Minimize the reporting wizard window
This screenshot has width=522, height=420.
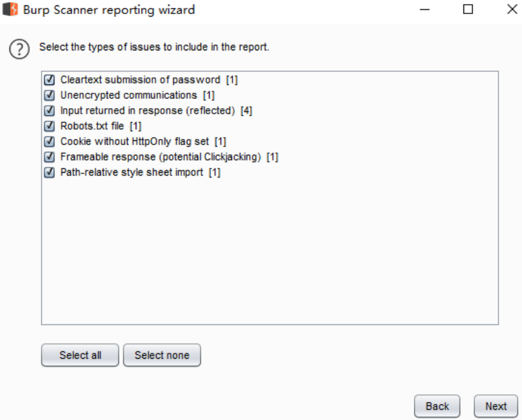425,9
